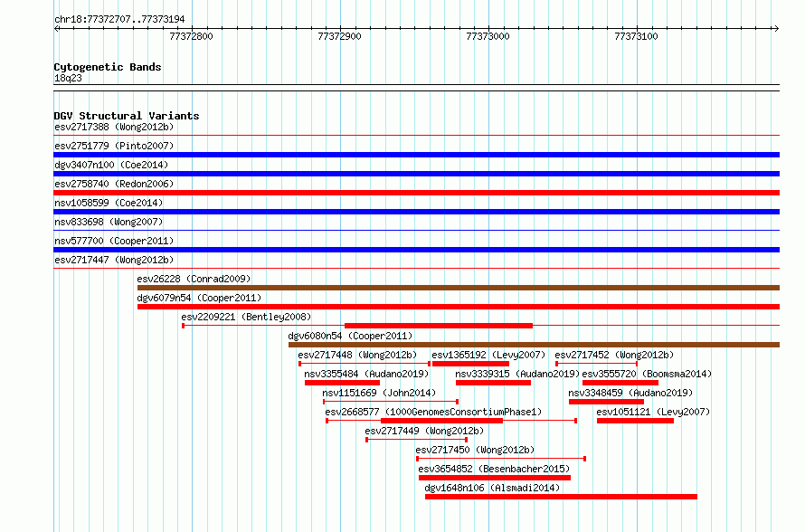This screenshot has width=805, height=532.
Task: Click ruler position 77373000
Action: click(x=488, y=36)
